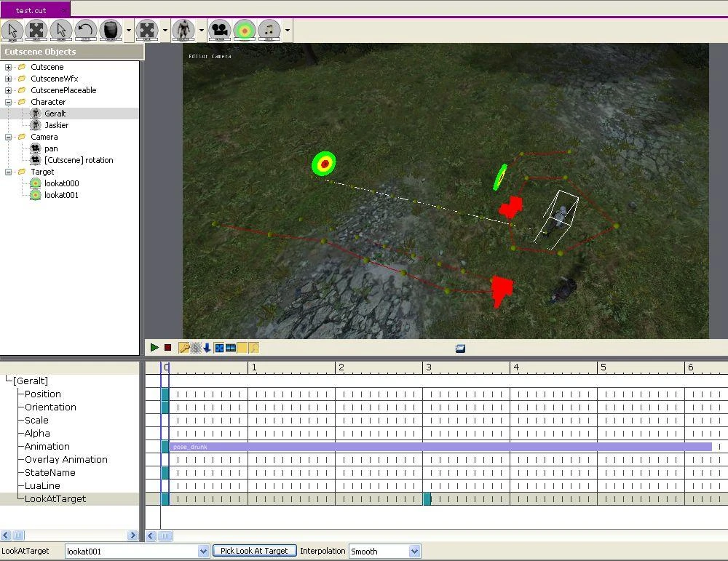Click the green-red look-at target toolbar icon

pos(245,31)
